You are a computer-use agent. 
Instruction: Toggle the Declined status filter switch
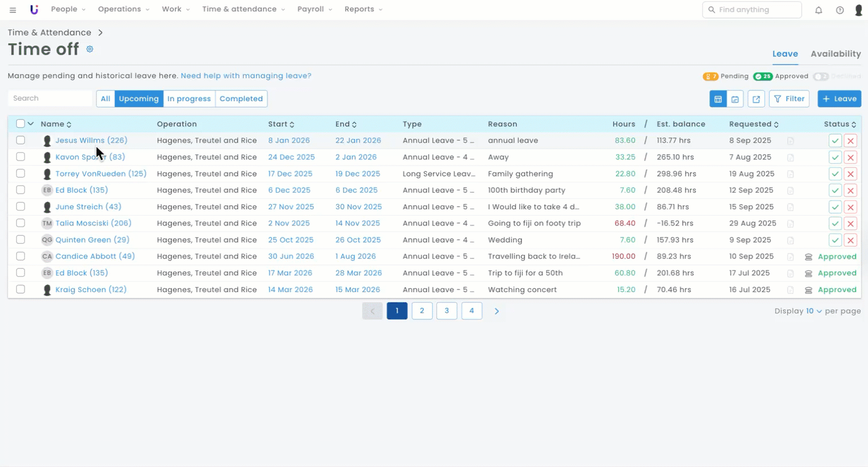coord(820,76)
